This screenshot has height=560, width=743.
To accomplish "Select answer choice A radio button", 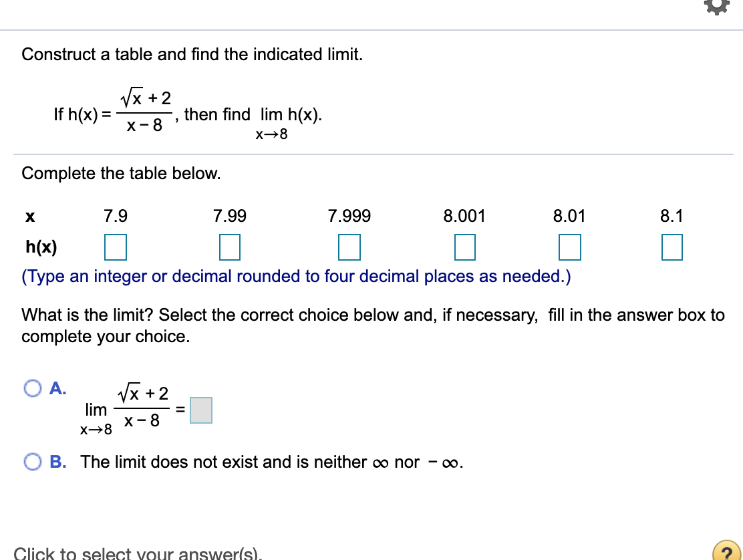I will 31,388.
